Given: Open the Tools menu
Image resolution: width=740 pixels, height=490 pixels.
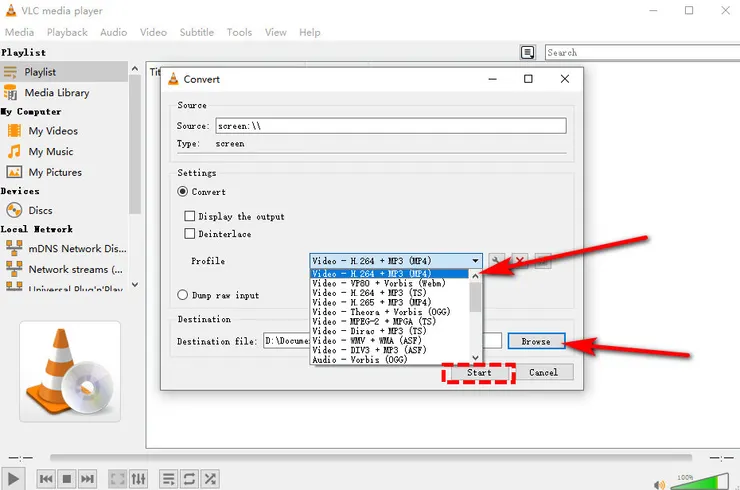Looking at the screenshot, I should coord(239,32).
